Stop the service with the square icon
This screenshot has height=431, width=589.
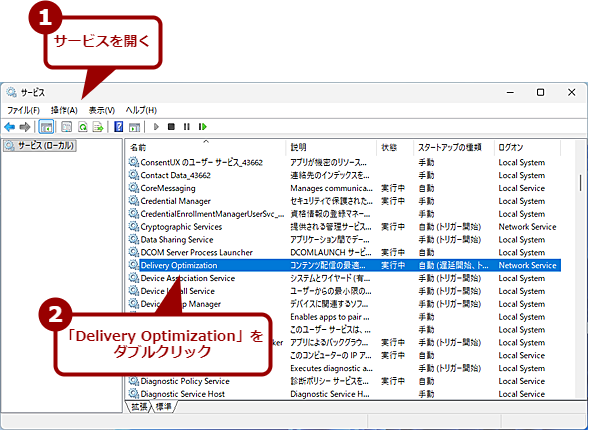(171, 127)
